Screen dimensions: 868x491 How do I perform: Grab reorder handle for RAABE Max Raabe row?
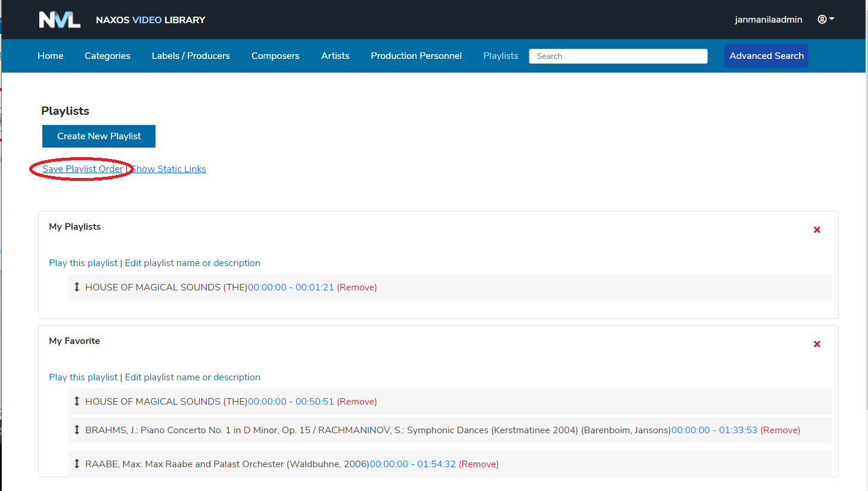77,464
